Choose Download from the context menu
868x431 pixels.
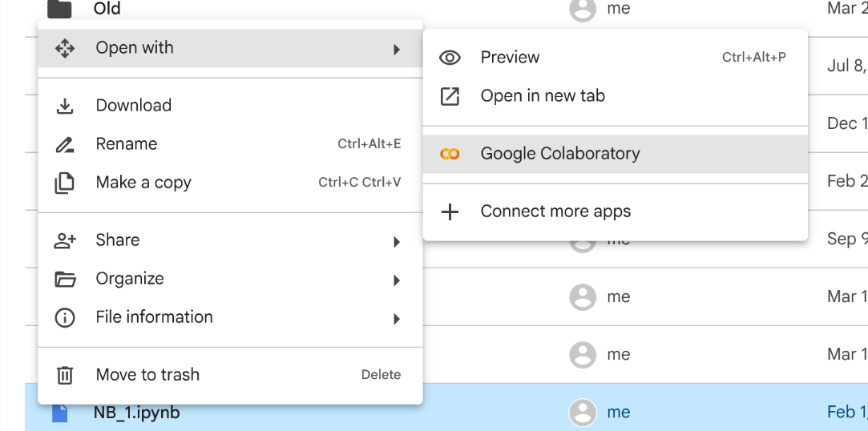134,106
